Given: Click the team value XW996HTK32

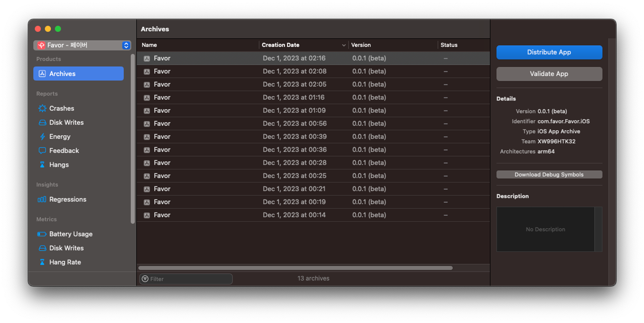Looking at the screenshot, I should [x=556, y=141].
